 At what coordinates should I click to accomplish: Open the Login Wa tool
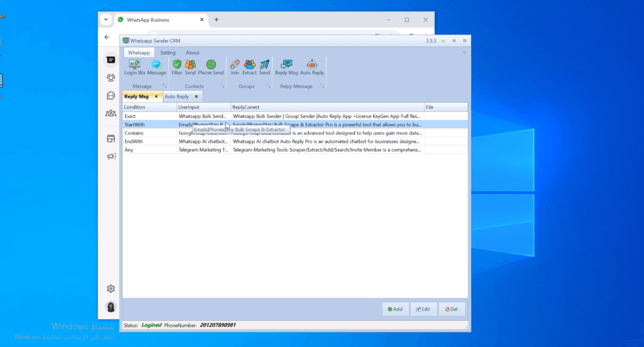point(134,64)
